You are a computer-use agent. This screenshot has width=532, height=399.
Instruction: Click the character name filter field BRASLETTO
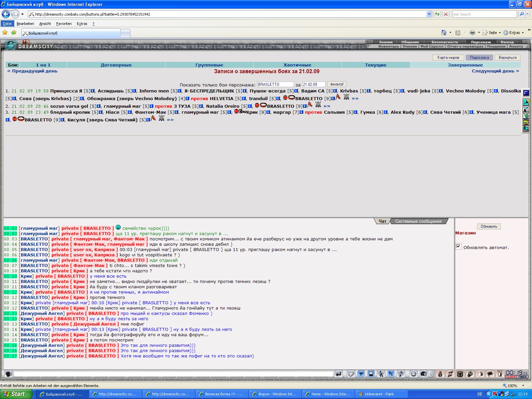click(275, 84)
